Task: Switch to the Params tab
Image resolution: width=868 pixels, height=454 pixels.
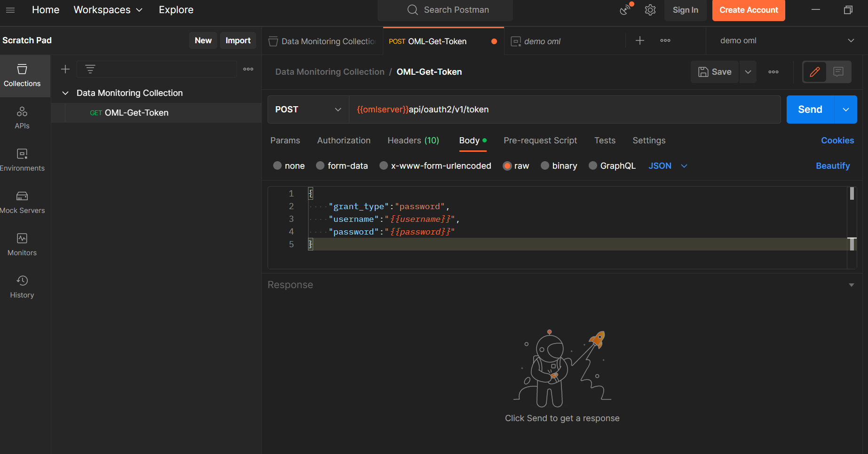Action: [x=285, y=141]
